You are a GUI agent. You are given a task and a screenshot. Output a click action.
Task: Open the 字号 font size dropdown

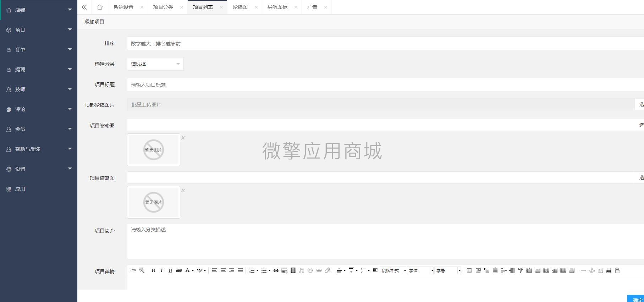(448, 270)
